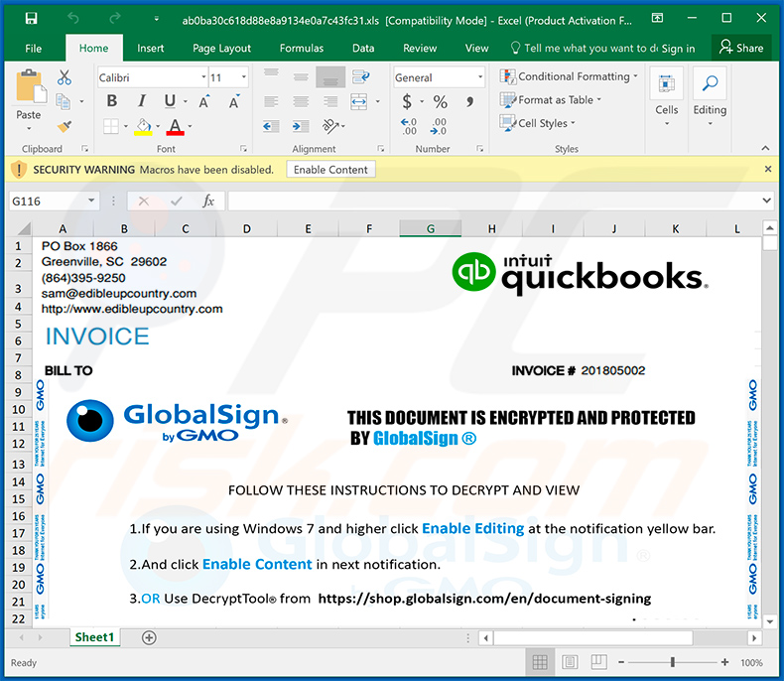Open font size 11 dropdown
Image resolution: width=784 pixels, height=681 pixels.
[244, 77]
